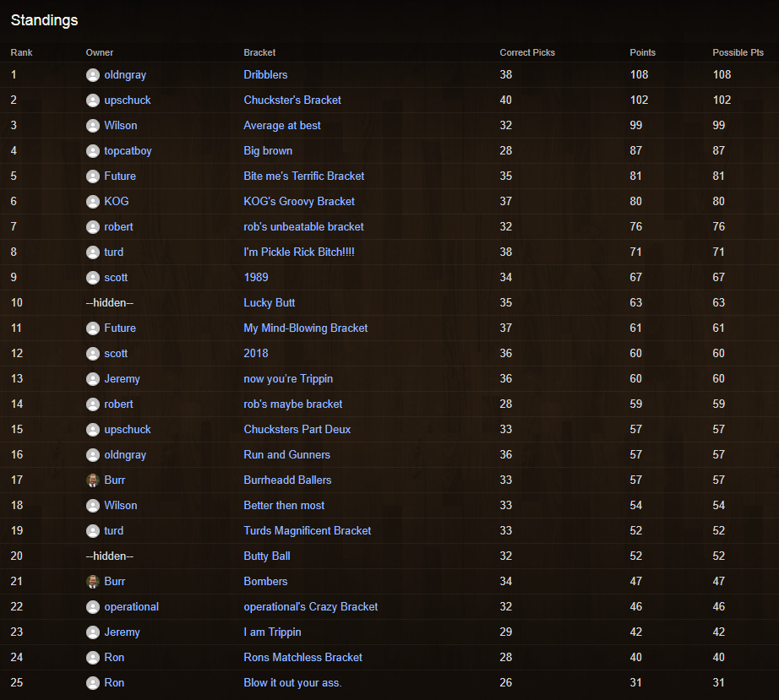
Task: Click topcatboy's avatar icon
Action: pos(93,151)
